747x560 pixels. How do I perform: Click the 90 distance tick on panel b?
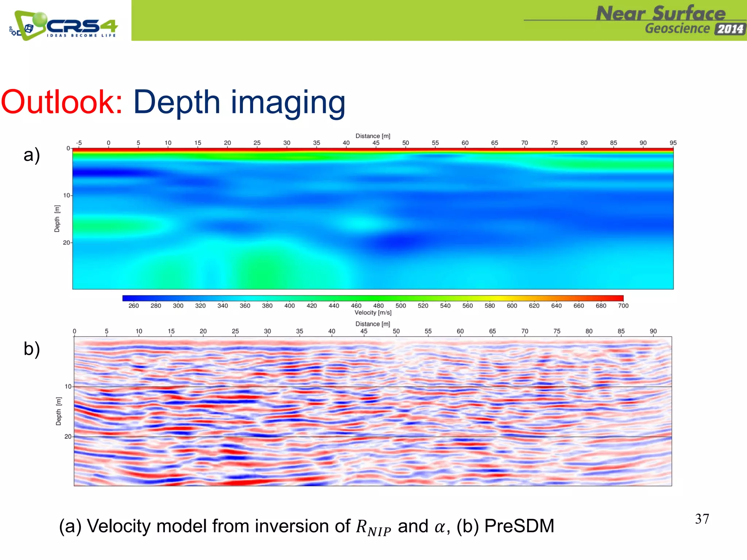click(x=653, y=331)
